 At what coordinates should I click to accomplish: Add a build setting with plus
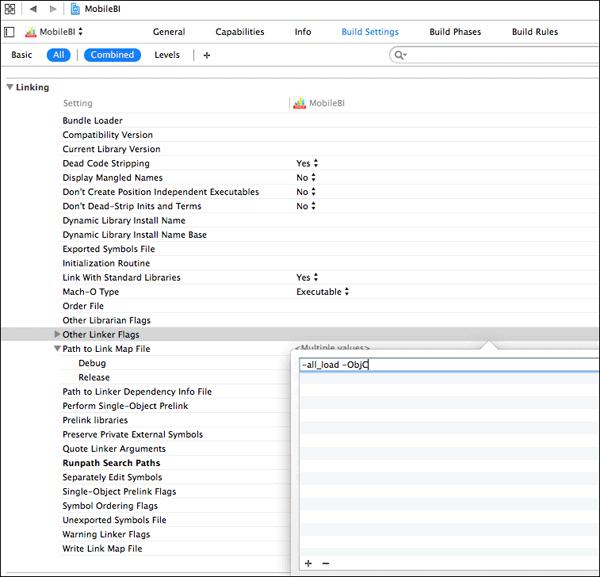(207, 55)
